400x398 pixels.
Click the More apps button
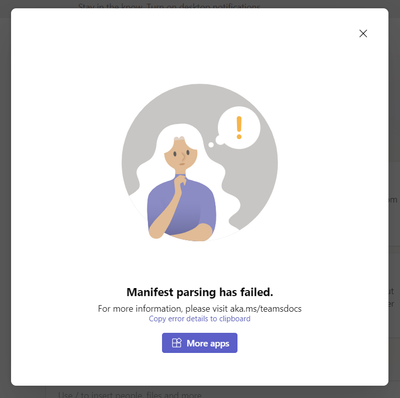click(x=200, y=343)
